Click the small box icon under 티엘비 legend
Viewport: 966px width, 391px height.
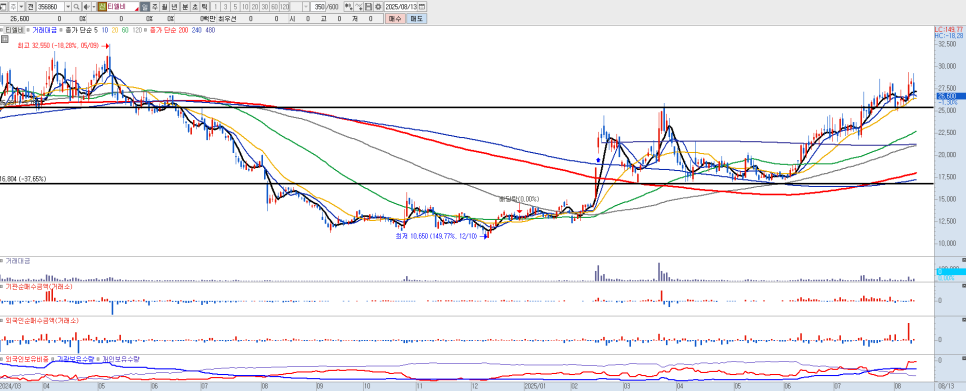coord(4,39)
